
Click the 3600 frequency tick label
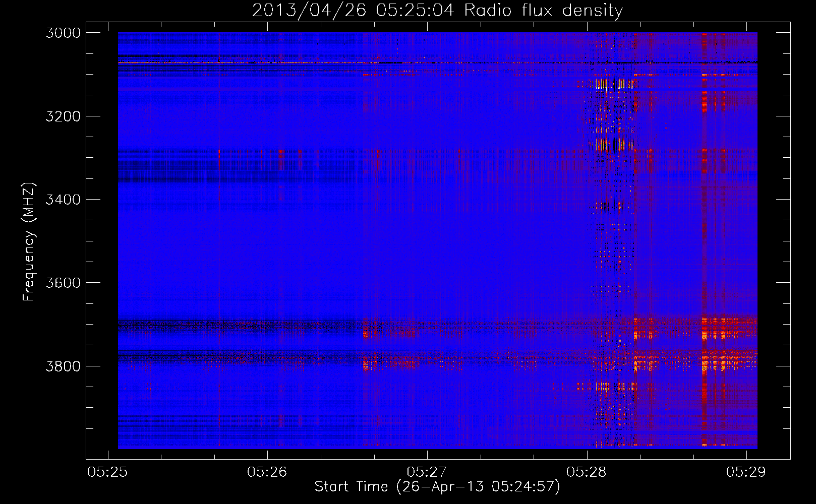point(63,283)
